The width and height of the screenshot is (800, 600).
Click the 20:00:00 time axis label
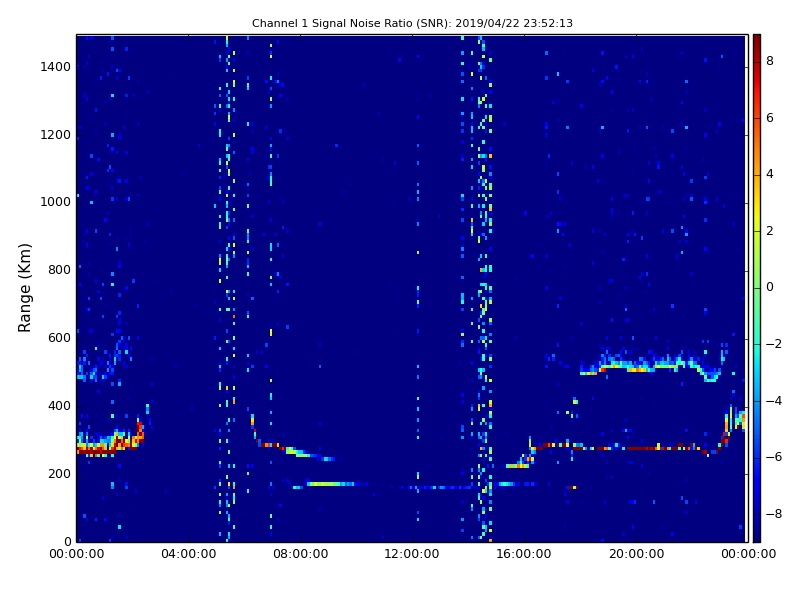(x=636, y=554)
